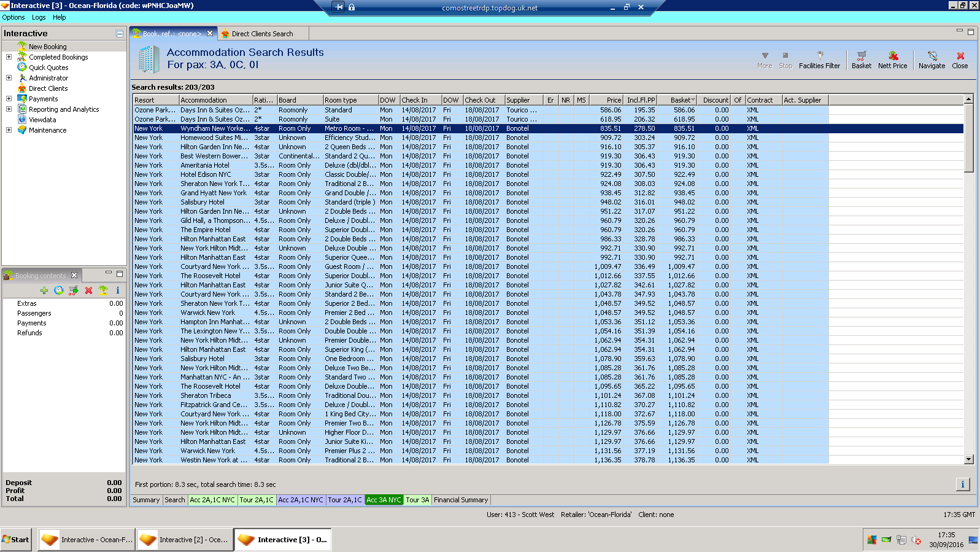This screenshot has height=552, width=980.
Task: Open Acc 2A,1C NYC green tab
Action: pyautogui.click(x=212, y=500)
